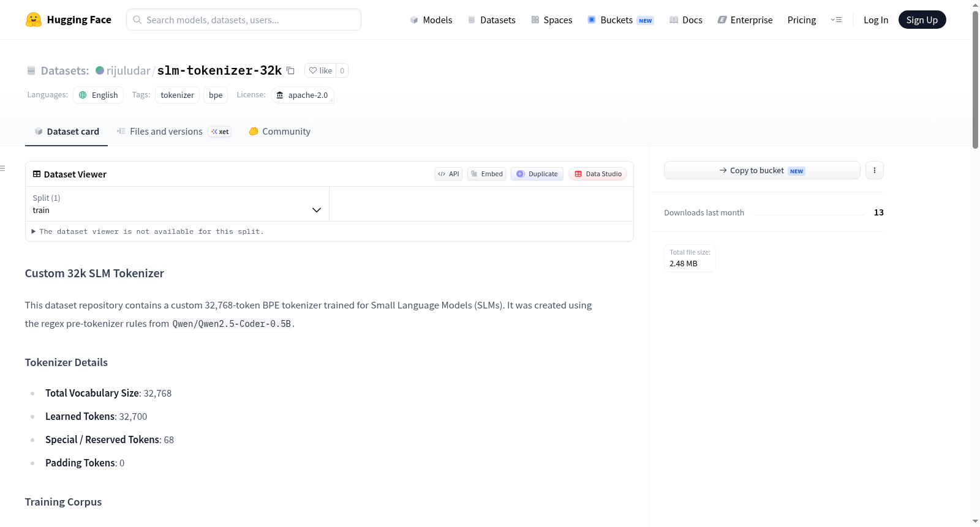Screen dimensions: 980x527
Task: Click the Padding Tokens list item
Action: click(x=85, y=463)
